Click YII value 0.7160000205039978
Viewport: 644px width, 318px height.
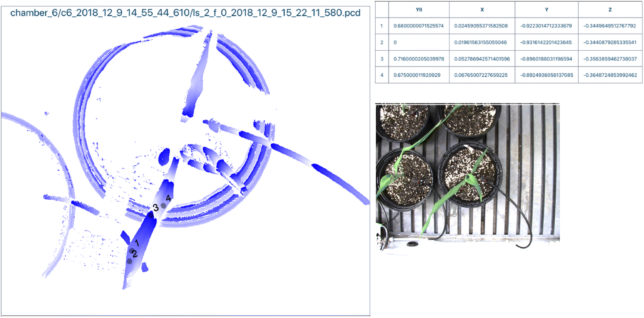[x=419, y=59]
